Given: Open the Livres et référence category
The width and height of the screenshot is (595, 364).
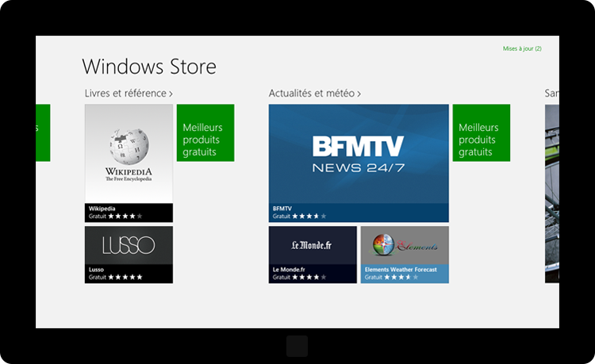Looking at the screenshot, I should pos(125,94).
